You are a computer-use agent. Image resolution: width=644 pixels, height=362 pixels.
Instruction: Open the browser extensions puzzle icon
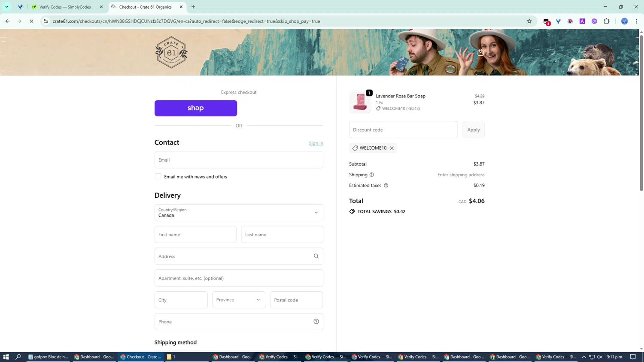click(607, 21)
